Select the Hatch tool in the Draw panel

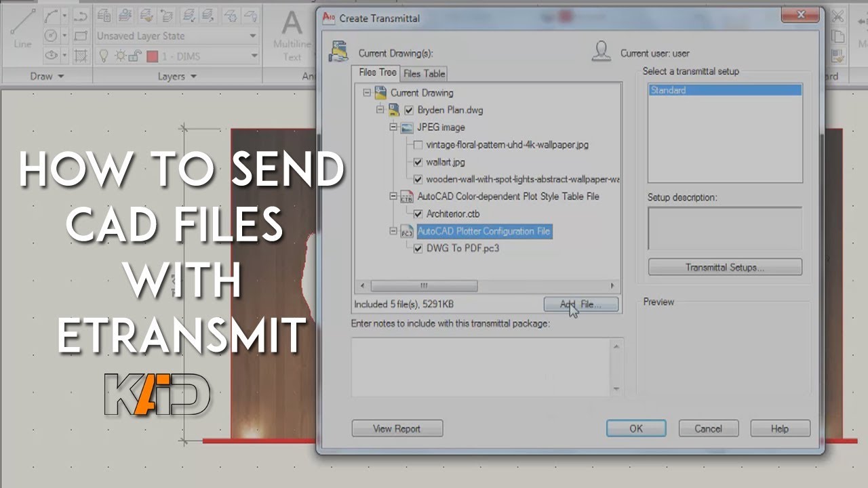(81, 56)
